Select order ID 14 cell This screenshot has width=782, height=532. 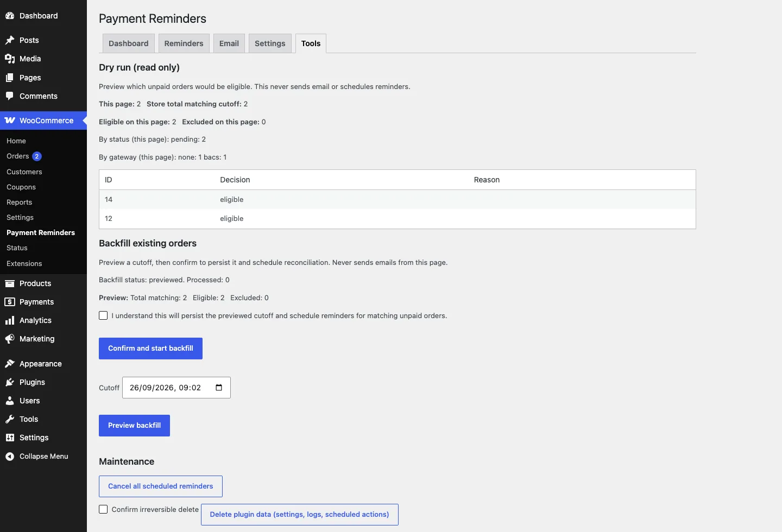pos(109,199)
